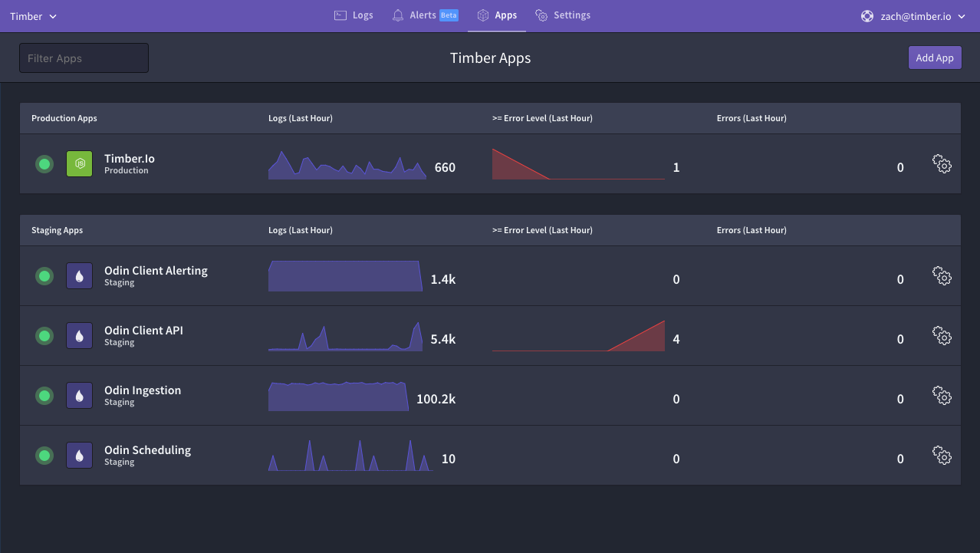Screen dimensions: 980x553
Task: Click the settings gear for Odin Ingestion
Action: (x=942, y=395)
